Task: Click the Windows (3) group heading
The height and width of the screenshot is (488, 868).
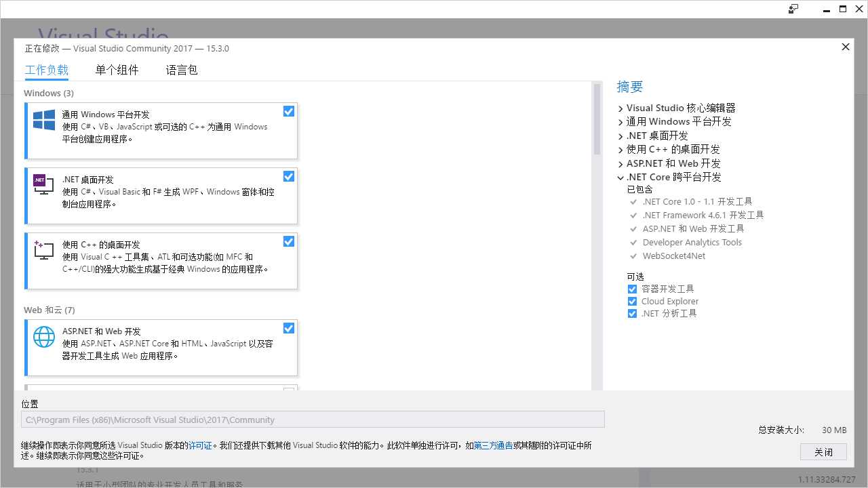Action: [x=49, y=93]
